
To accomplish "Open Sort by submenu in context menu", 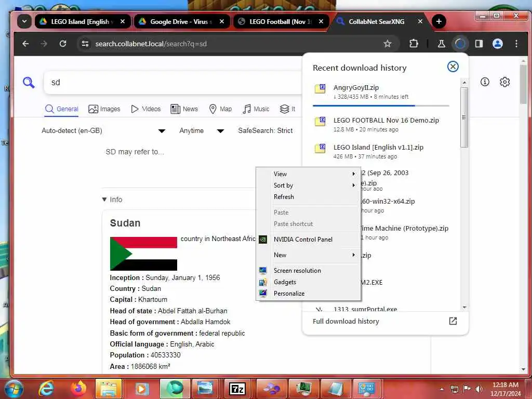I will click(x=309, y=185).
